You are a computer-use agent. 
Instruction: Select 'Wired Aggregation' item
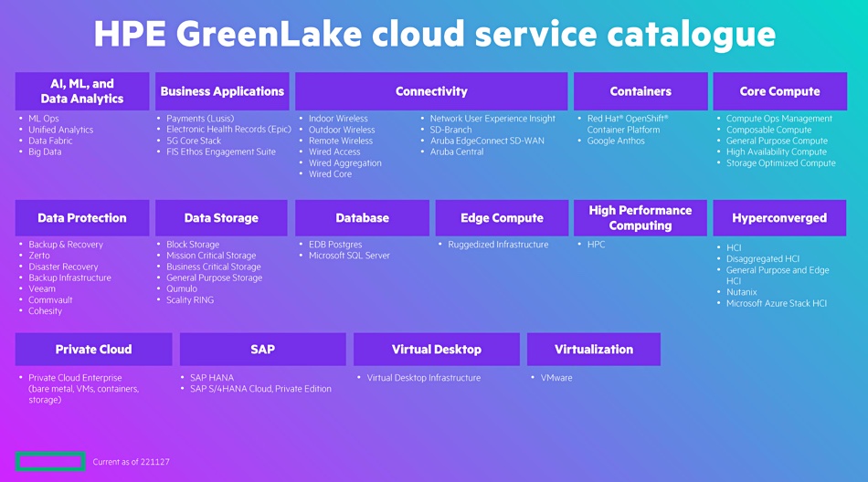click(344, 162)
